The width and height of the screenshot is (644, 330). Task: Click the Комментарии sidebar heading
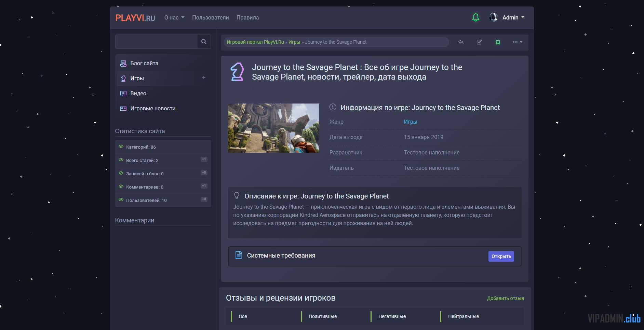[135, 220]
